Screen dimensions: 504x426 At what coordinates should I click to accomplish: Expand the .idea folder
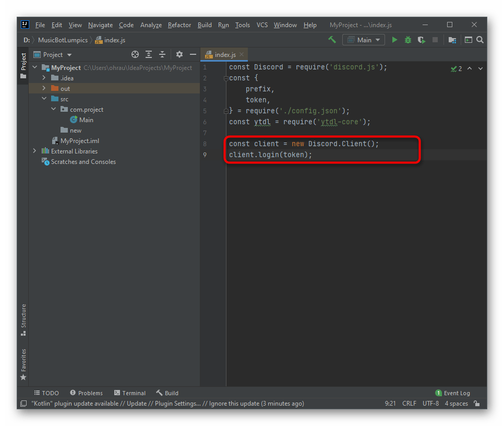click(44, 78)
